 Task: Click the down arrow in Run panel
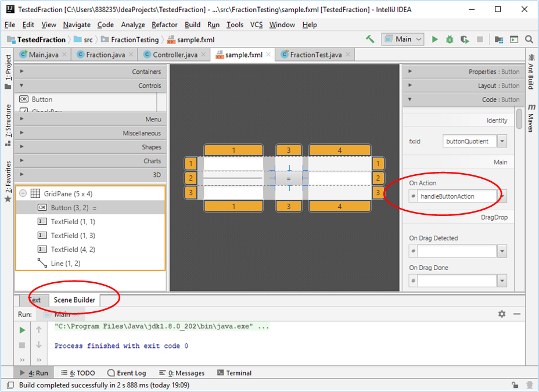[39, 344]
